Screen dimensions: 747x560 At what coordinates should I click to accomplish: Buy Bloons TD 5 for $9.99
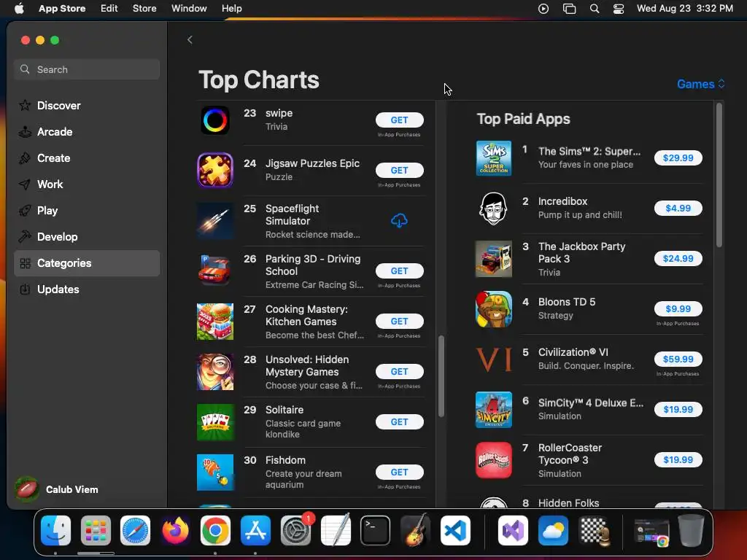point(678,309)
